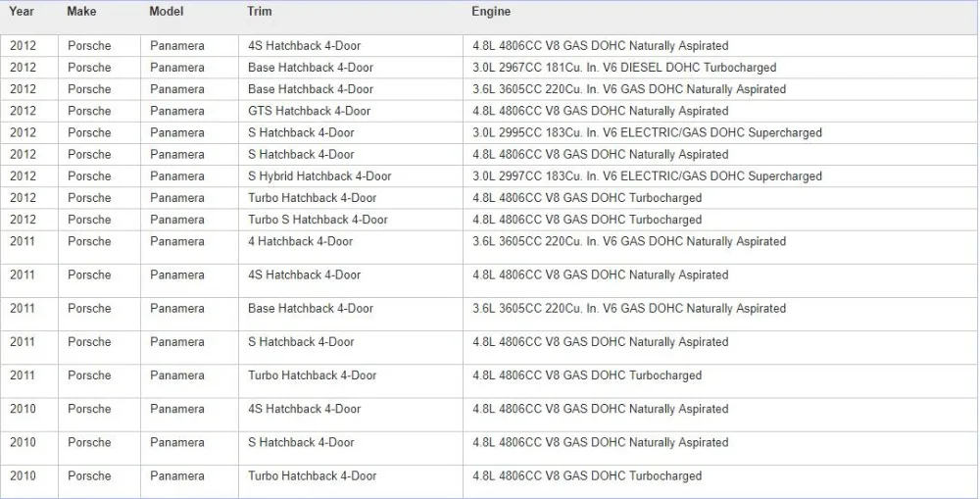Select 'S Hatchback 4-Door' in 2012 4.8L row
This screenshot has height=499, width=980.
(301, 155)
